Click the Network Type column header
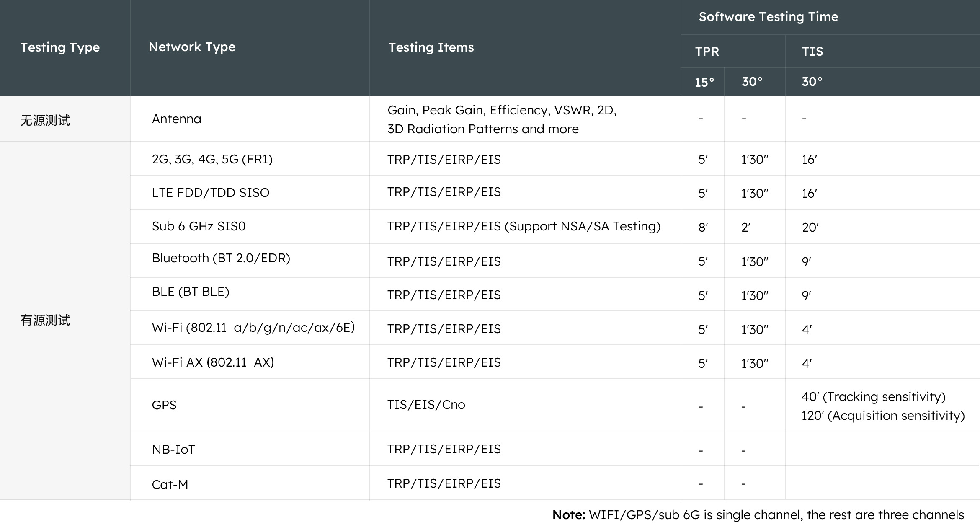980x530 pixels. coord(192,47)
